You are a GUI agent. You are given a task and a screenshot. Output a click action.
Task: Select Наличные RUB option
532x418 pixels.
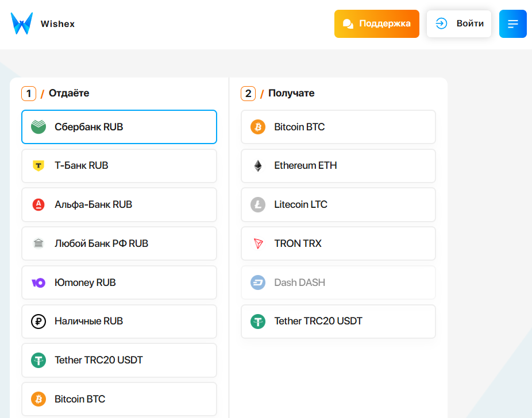[119, 321]
